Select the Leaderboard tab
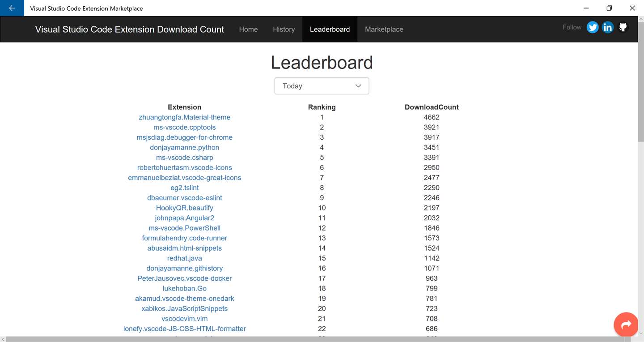Screen dimensions: 644x342 pos(330,29)
